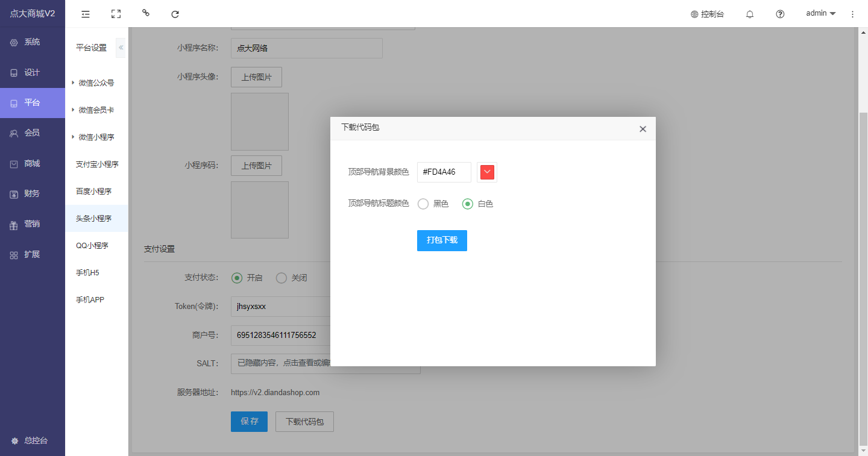The width and height of the screenshot is (868, 456).
Task: Open the admin user dropdown
Action: coord(820,13)
